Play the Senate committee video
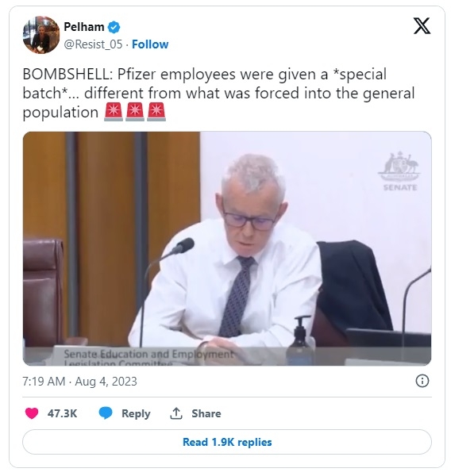This screenshot has width=451, height=476. point(227,248)
